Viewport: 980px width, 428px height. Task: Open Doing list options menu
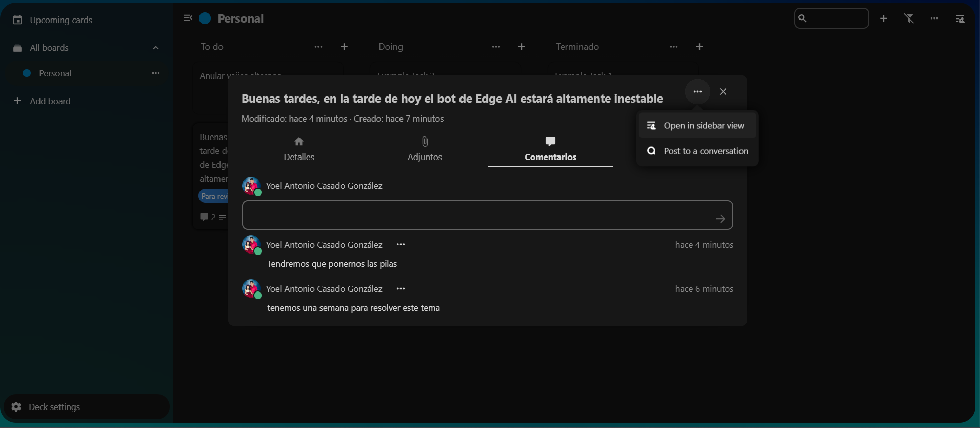click(x=496, y=47)
